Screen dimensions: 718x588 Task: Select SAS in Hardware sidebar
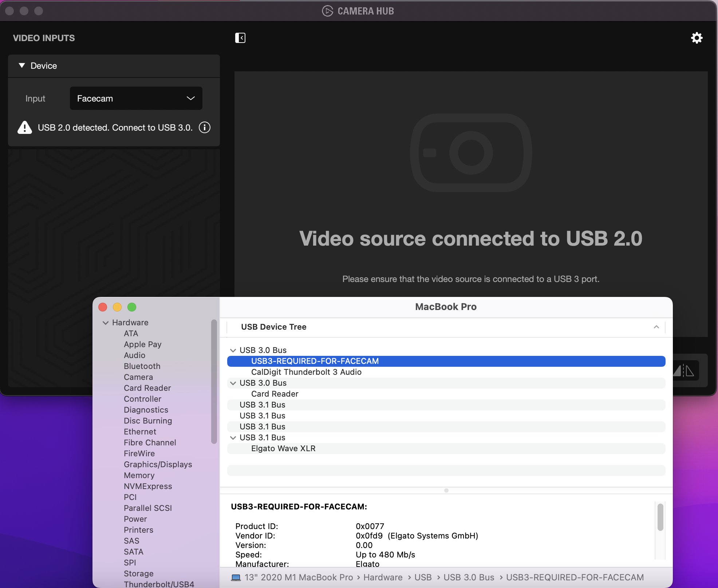[131, 541]
